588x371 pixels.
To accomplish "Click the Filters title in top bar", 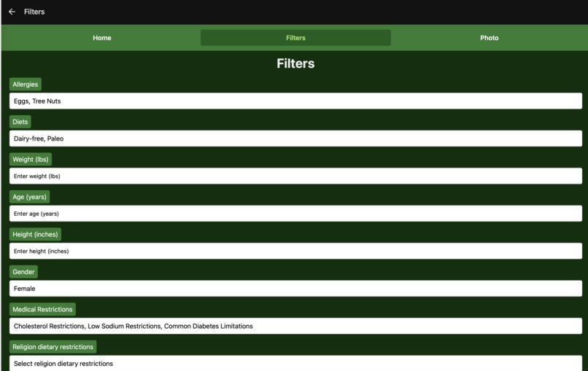I will (34, 12).
